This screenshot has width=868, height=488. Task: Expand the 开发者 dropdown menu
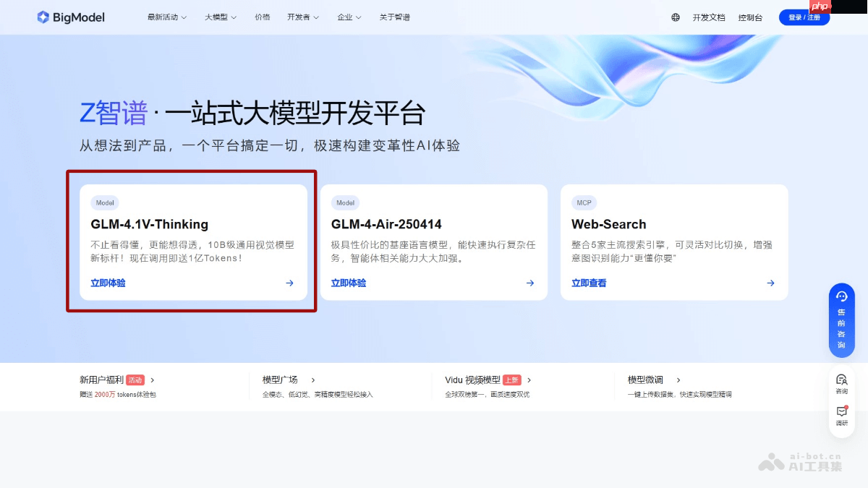(303, 17)
